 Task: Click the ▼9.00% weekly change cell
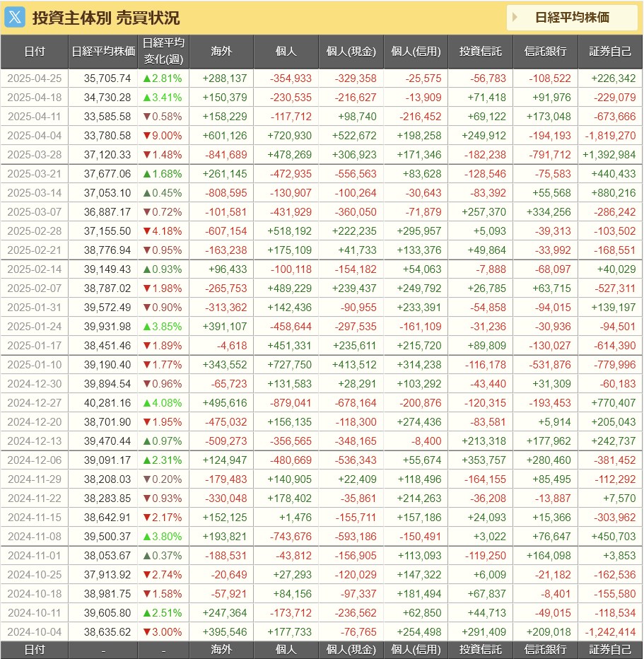[163, 136]
